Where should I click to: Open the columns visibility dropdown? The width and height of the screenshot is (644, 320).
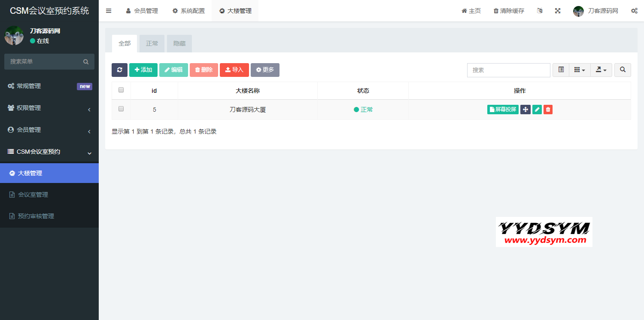point(580,70)
